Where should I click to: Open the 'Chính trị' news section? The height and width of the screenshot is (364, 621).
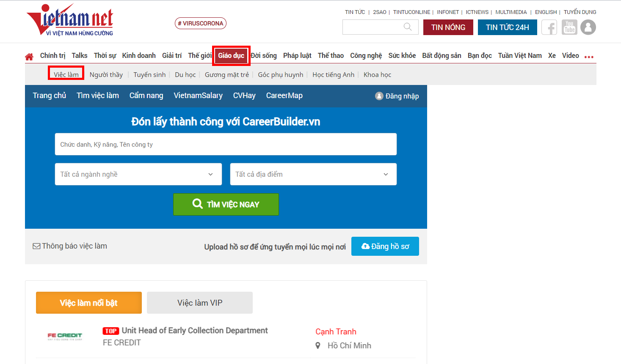point(53,55)
